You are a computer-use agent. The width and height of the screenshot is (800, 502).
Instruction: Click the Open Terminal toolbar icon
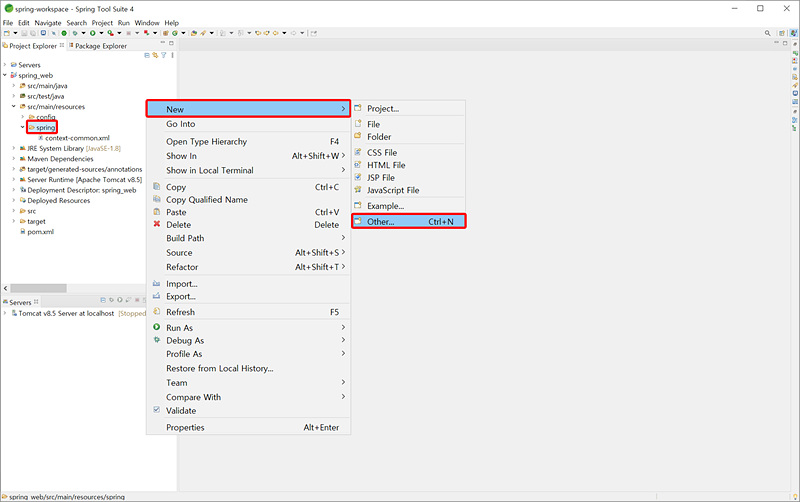click(43, 33)
